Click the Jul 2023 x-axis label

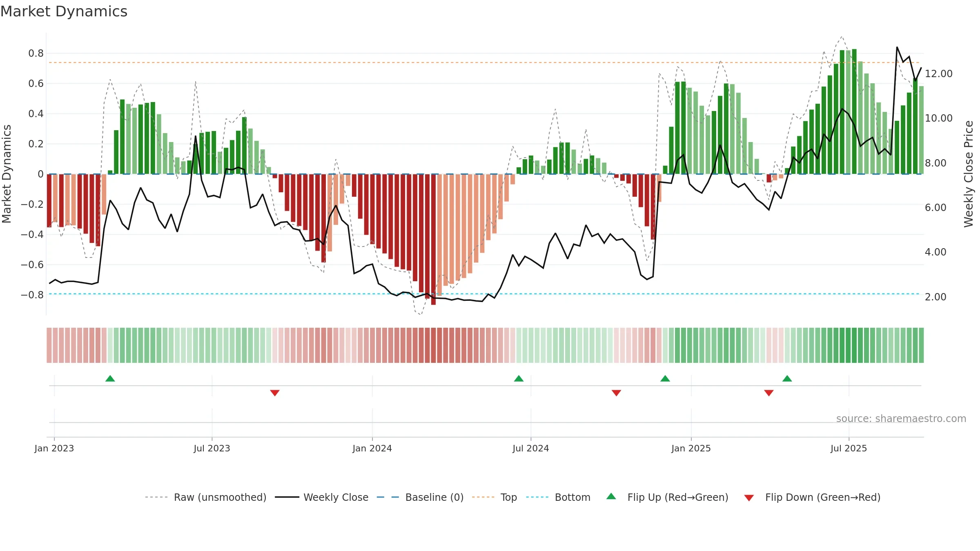click(212, 449)
